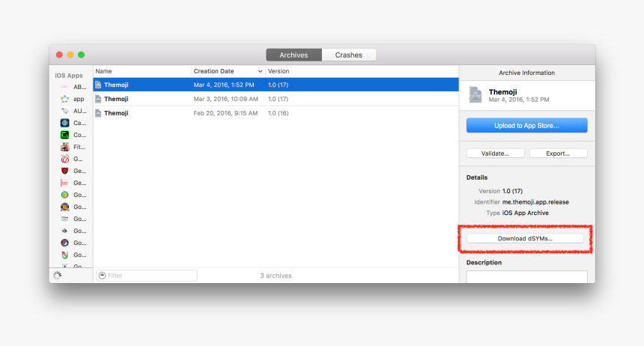Viewport: 644px width, 346px height.
Task: Select the Go... app with dark crest icon
Action: (73, 207)
